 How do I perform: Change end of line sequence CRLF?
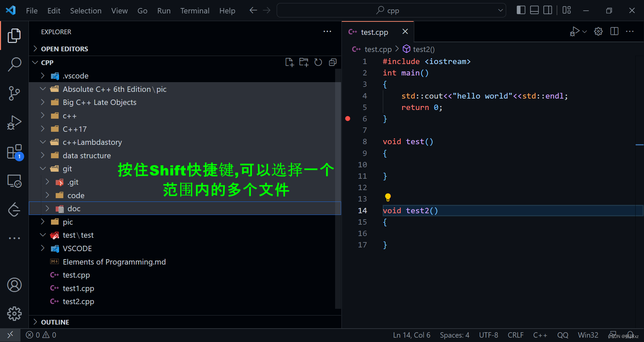tap(516, 335)
